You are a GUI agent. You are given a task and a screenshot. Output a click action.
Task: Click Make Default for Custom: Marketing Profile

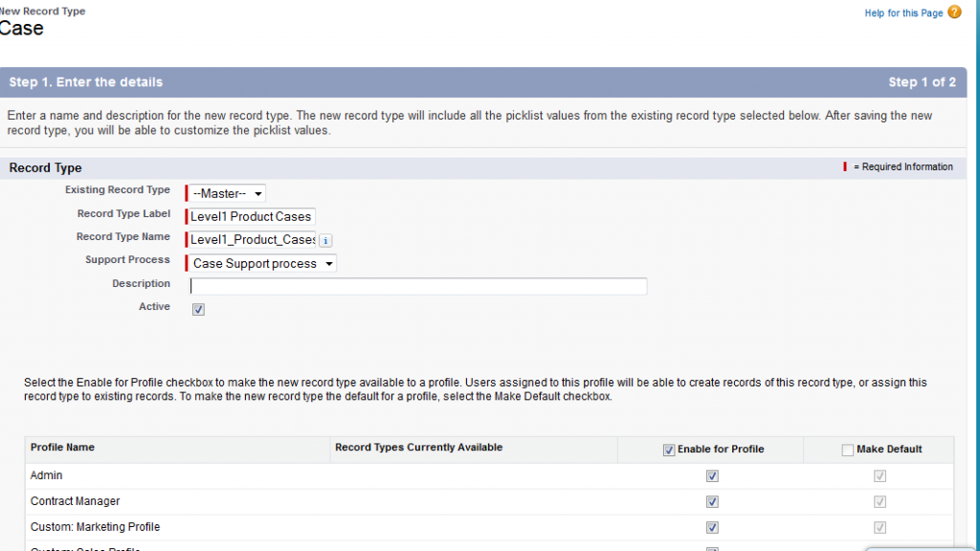click(880, 527)
